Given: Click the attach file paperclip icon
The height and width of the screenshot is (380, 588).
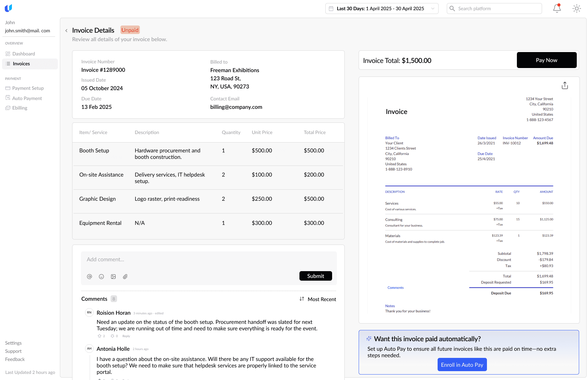Looking at the screenshot, I should 125,277.
